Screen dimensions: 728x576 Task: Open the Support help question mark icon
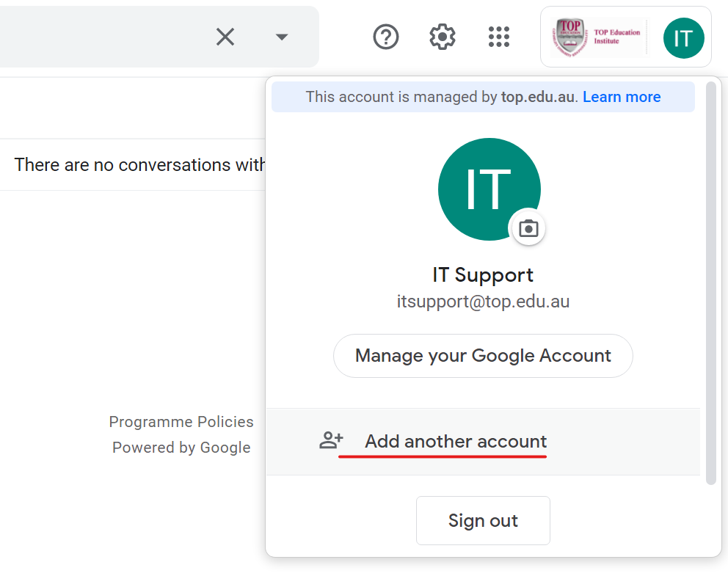[386, 37]
